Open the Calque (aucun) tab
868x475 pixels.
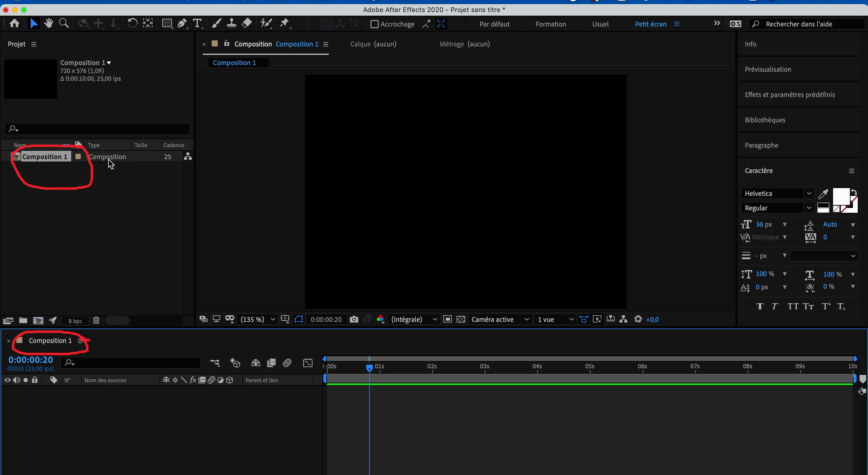(x=373, y=44)
